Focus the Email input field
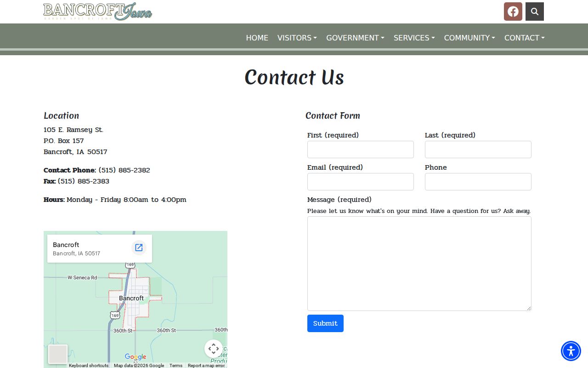 [361, 182]
